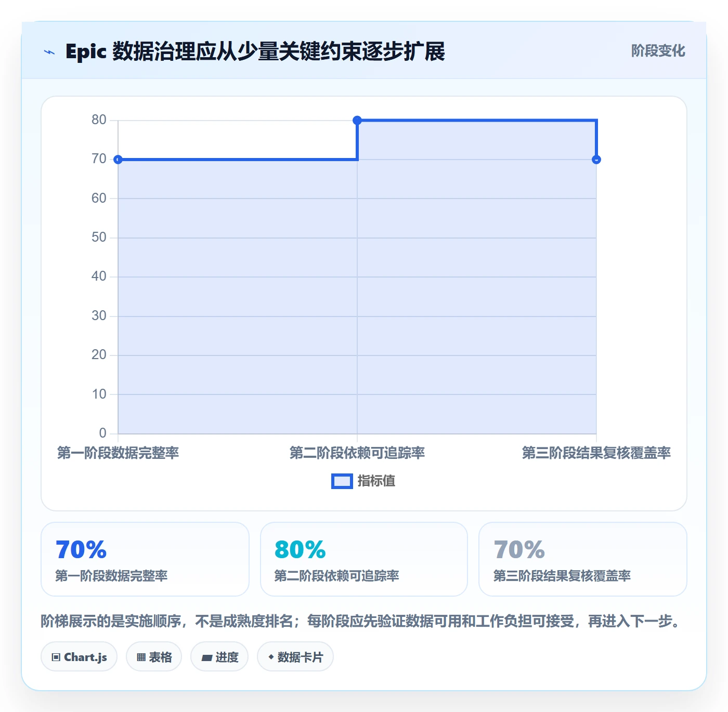Select the Chart.js tag
The height and width of the screenshot is (712, 728).
pyautogui.click(x=79, y=657)
